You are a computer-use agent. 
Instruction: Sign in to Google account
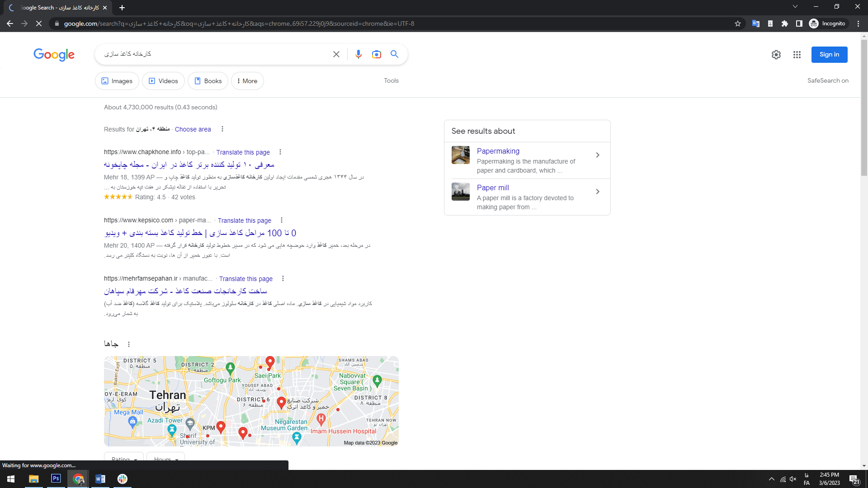click(829, 55)
